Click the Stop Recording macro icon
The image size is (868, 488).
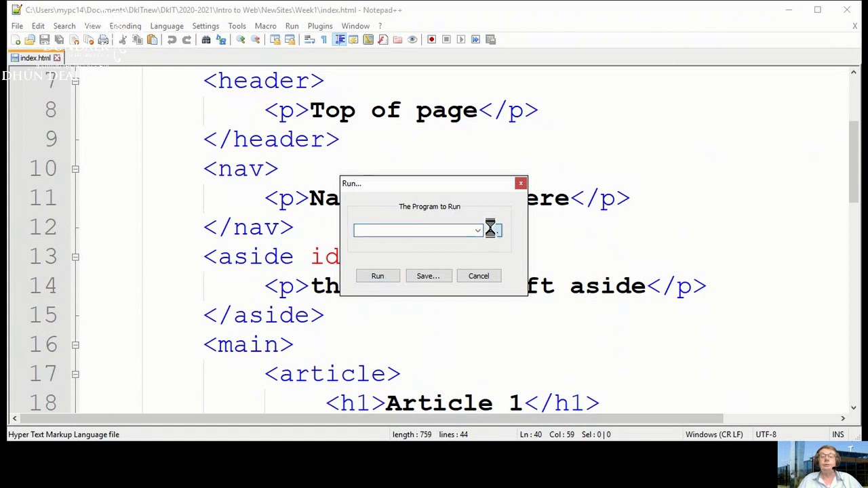tap(446, 40)
